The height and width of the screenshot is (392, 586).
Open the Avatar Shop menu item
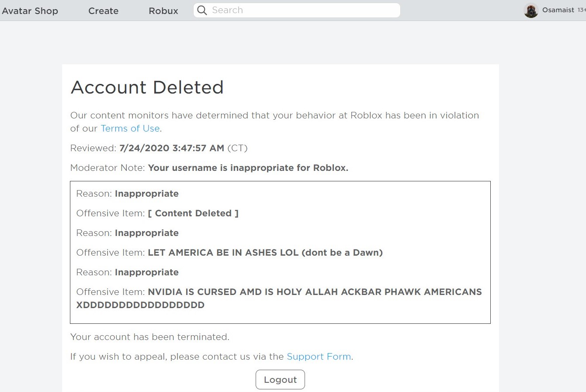[x=30, y=11]
